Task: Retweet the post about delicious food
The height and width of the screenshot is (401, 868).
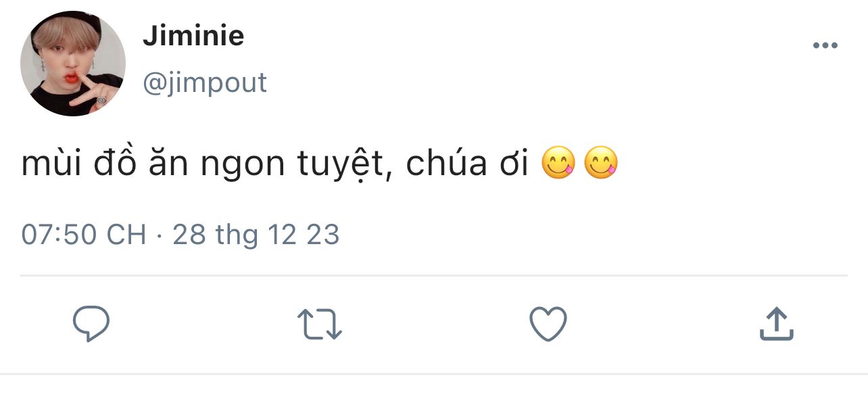Action: [x=320, y=324]
